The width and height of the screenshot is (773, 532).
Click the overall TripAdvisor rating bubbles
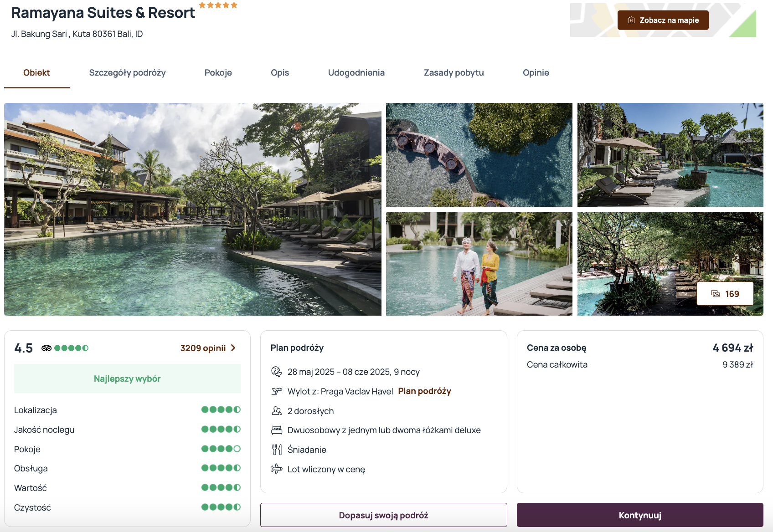(x=71, y=348)
